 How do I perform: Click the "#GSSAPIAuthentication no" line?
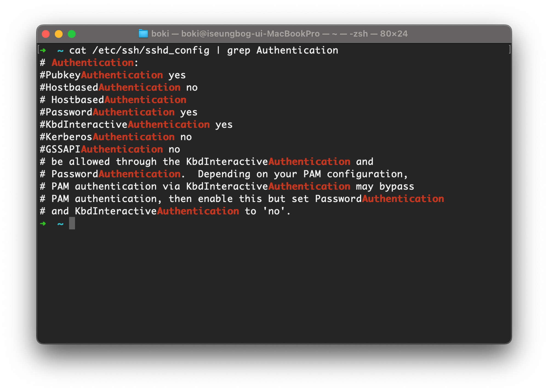click(110, 149)
